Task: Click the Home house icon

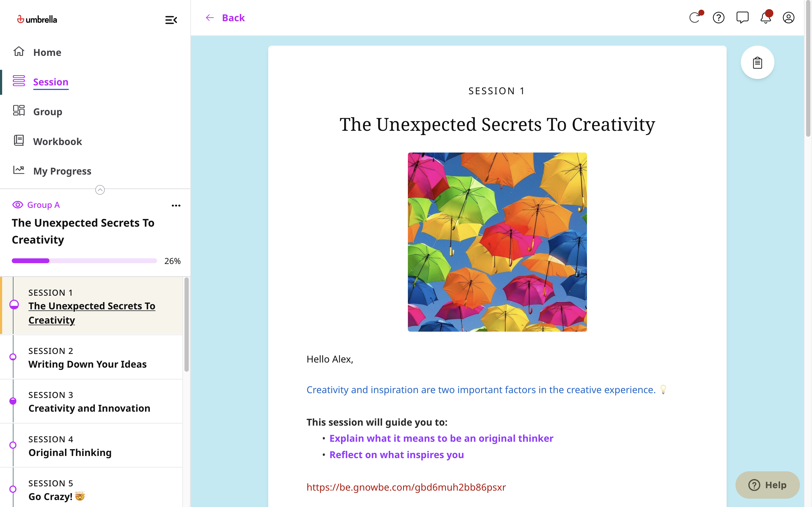Action: 19,52
